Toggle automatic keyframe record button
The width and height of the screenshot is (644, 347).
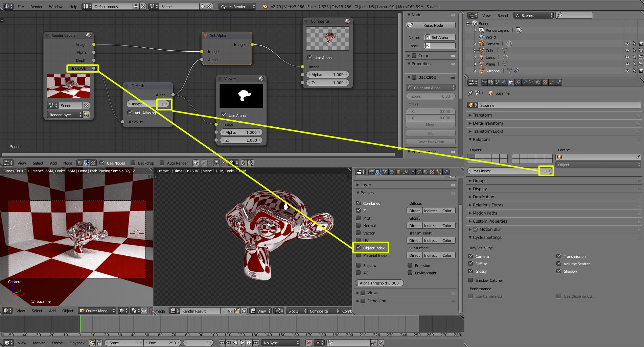(x=309, y=343)
